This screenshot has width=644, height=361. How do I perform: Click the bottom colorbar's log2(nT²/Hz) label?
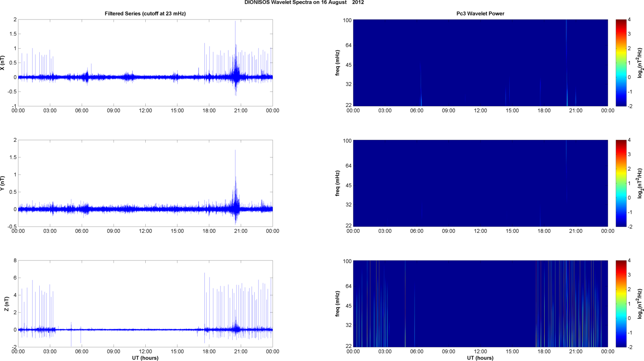coord(640,304)
